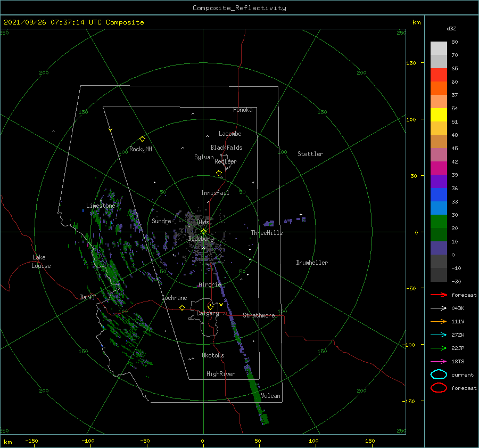Image resolution: width=479 pixels, height=448 pixels.
Task: Click the Calgary city label
Action: pos(208,313)
